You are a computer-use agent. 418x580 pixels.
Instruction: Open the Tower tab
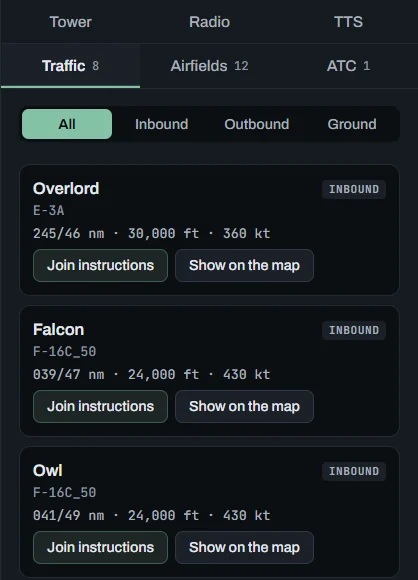coord(70,22)
